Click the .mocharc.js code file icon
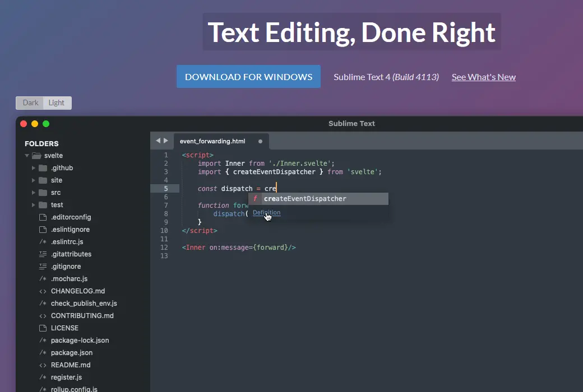The image size is (583, 392). click(43, 279)
